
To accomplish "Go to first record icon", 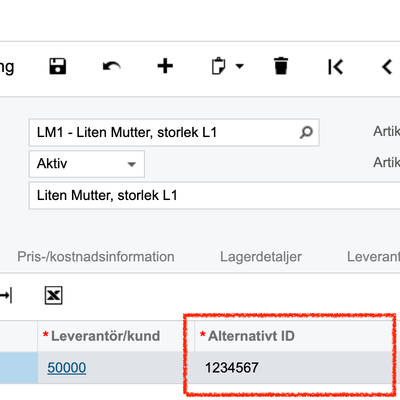I will tap(335, 67).
